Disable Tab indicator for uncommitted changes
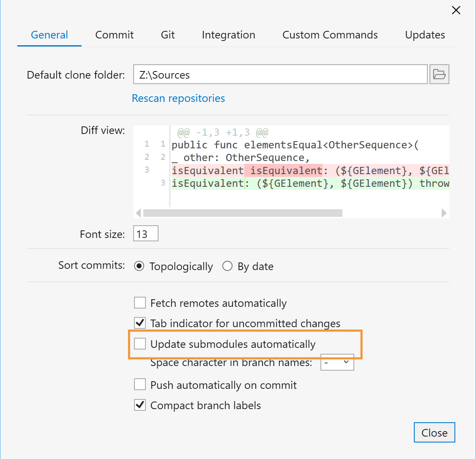This screenshot has width=476, height=459. pos(140,322)
